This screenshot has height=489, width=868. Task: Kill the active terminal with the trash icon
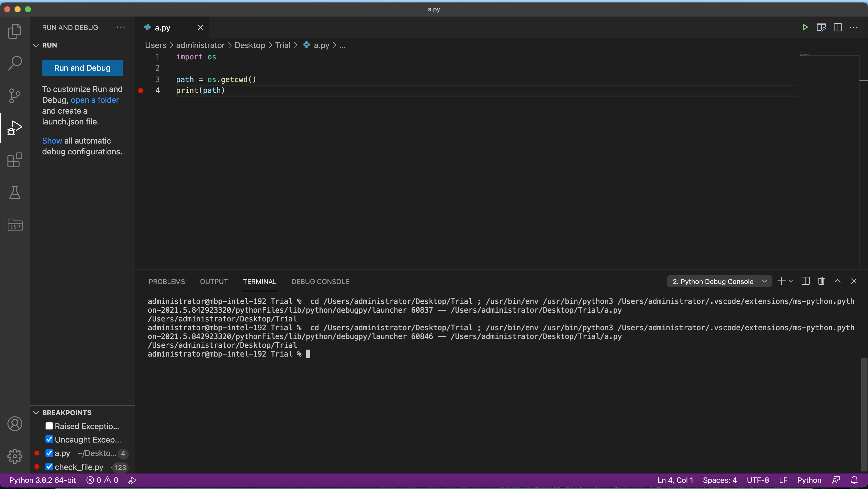pos(821,281)
